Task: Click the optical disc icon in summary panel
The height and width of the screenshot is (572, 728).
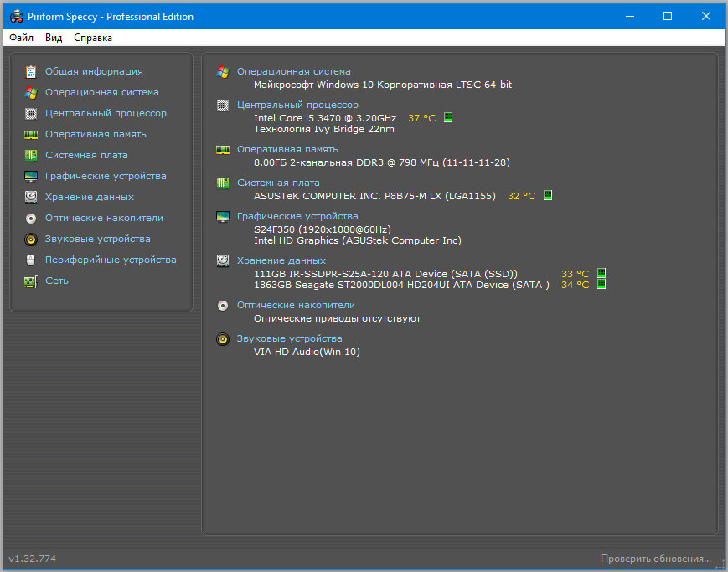Action: click(223, 306)
